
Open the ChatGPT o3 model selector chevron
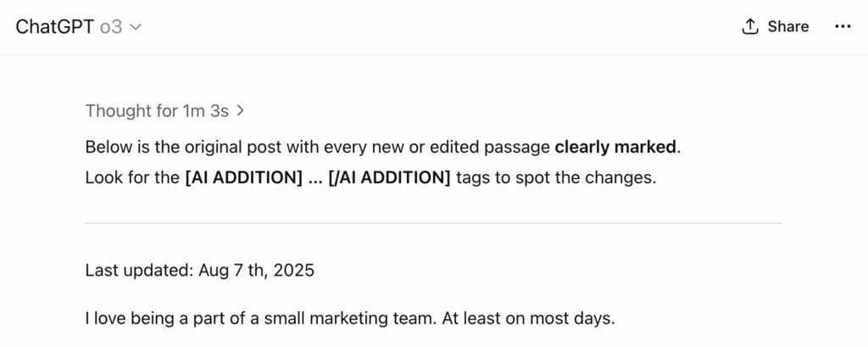136,27
